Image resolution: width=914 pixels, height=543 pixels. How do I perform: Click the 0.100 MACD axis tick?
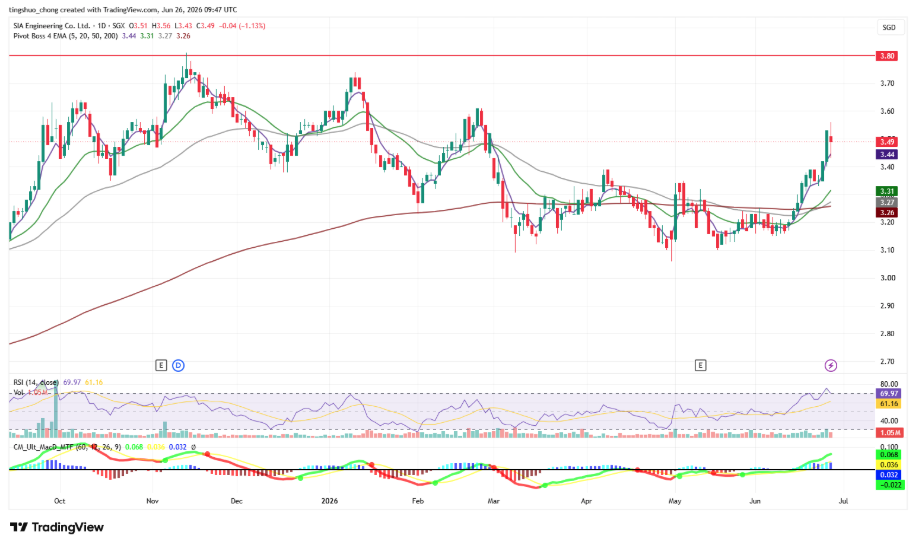[x=889, y=446]
